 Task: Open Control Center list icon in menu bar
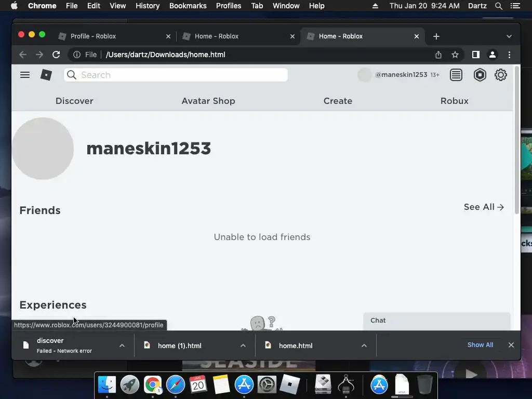pos(515,6)
